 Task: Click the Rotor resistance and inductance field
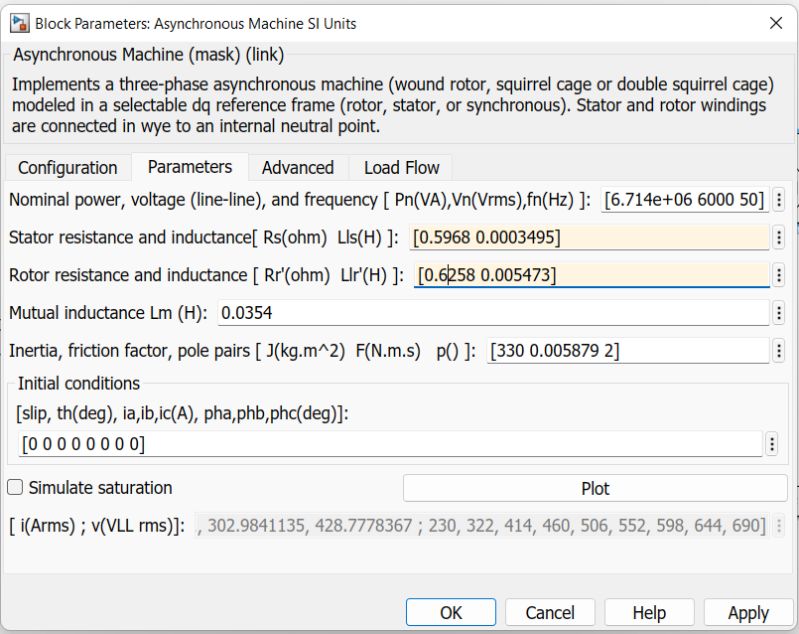tap(592, 275)
